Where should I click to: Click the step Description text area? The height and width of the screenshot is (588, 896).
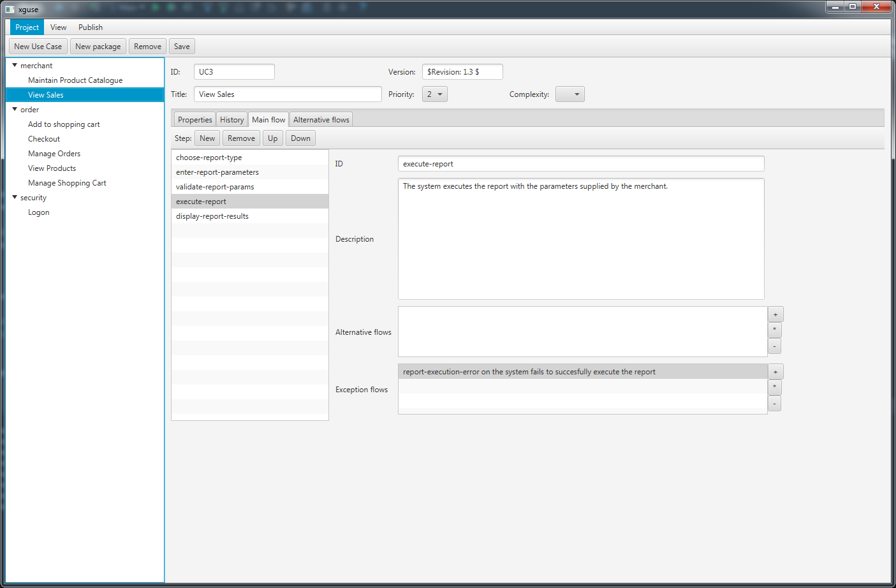point(581,239)
